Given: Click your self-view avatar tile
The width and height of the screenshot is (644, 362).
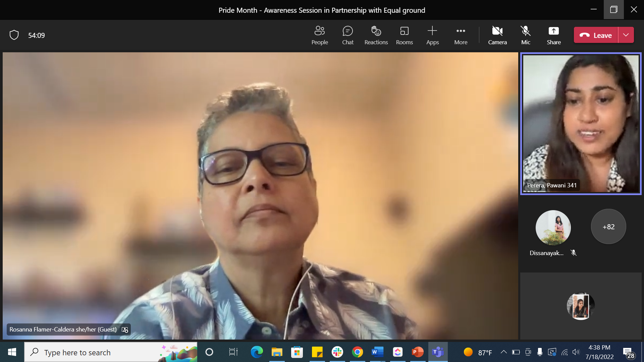Looking at the screenshot, I should click(581, 306).
